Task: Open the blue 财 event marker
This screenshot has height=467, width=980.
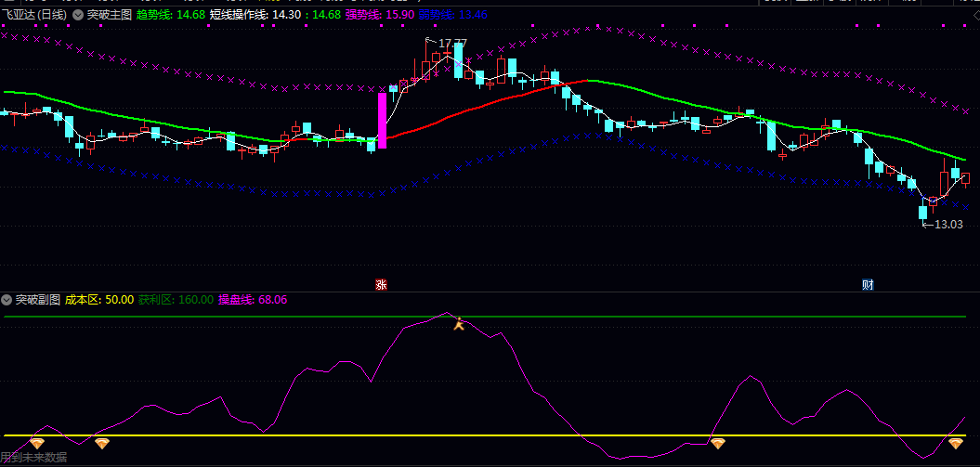Action: pyautogui.click(x=868, y=285)
